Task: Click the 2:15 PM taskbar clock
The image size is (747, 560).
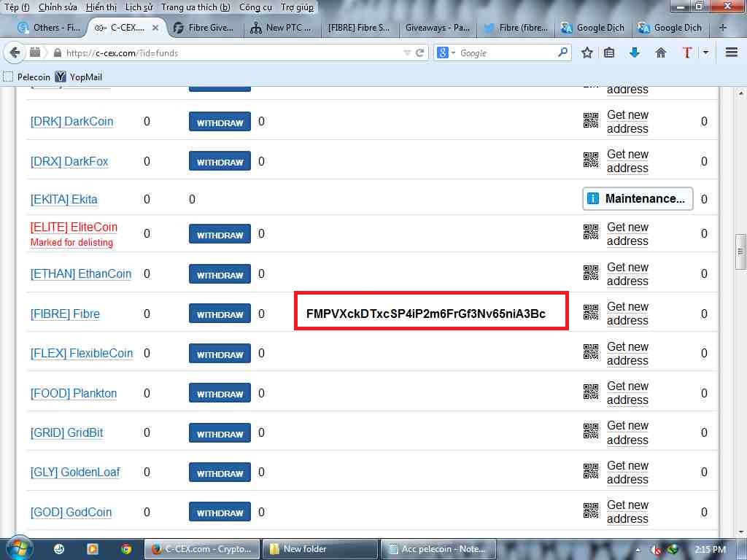Action: pos(710,550)
